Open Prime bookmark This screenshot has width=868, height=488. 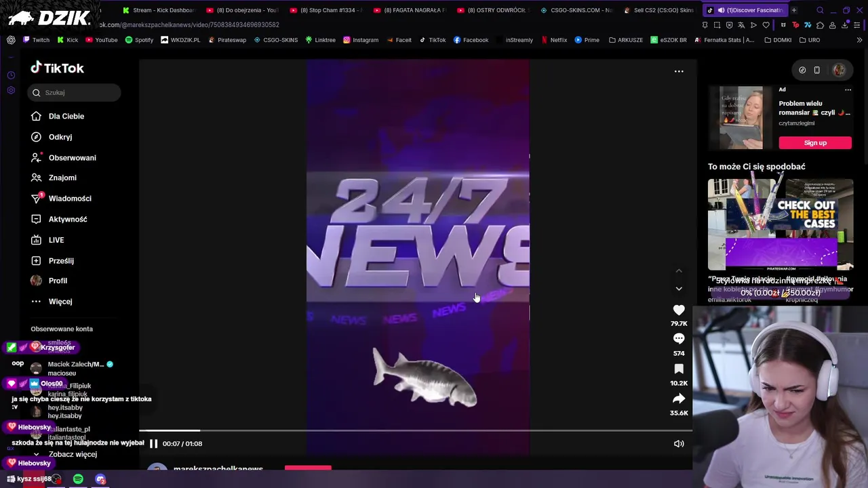tap(587, 40)
